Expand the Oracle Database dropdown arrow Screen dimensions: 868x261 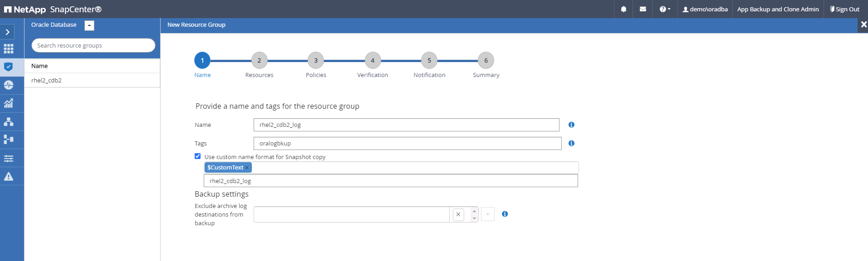pyautogui.click(x=89, y=26)
